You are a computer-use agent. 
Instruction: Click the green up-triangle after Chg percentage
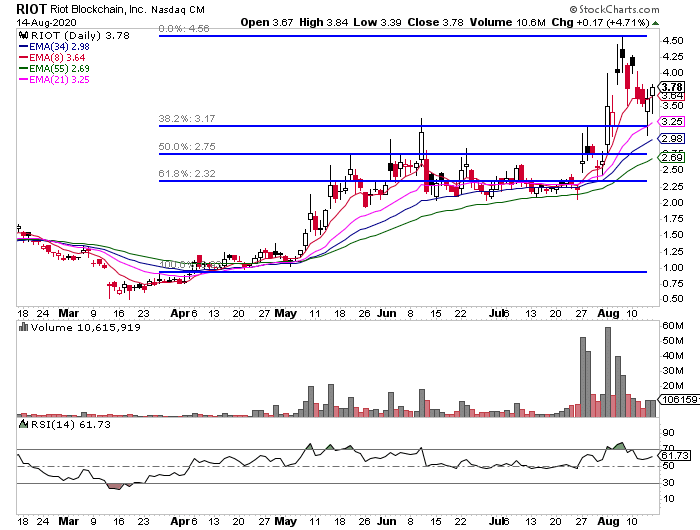[x=655, y=23]
